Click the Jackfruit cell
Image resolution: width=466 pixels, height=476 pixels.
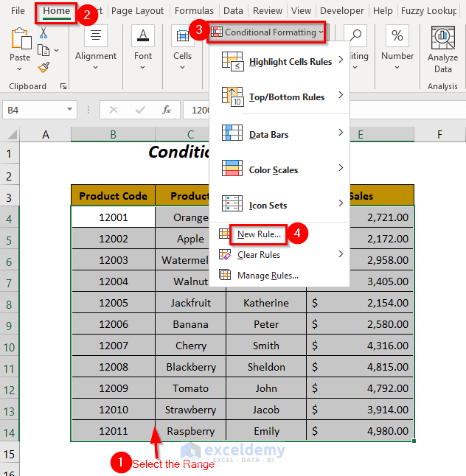click(190, 303)
